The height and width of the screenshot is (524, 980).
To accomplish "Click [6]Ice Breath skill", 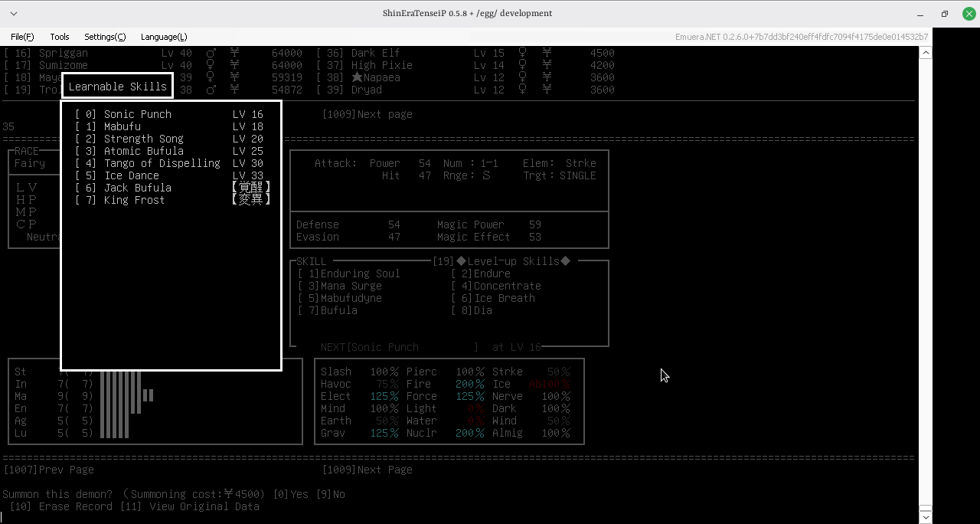I will click(493, 298).
